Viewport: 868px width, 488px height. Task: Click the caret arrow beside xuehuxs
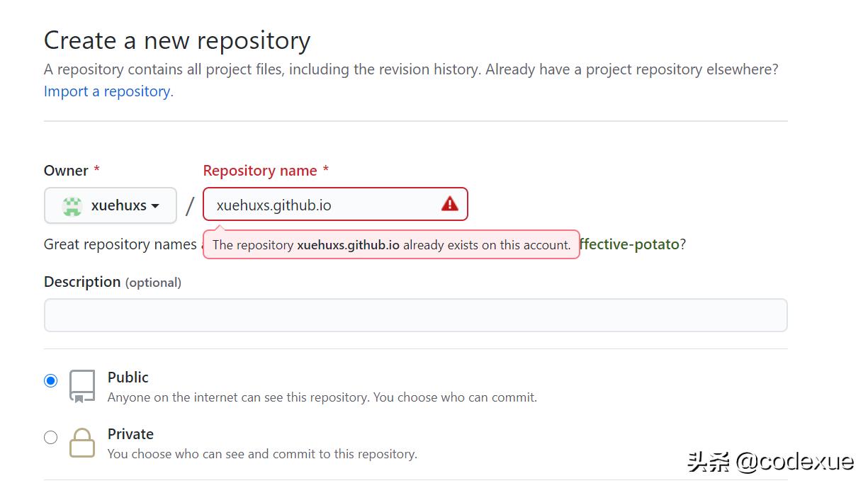(x=154, y=206)
